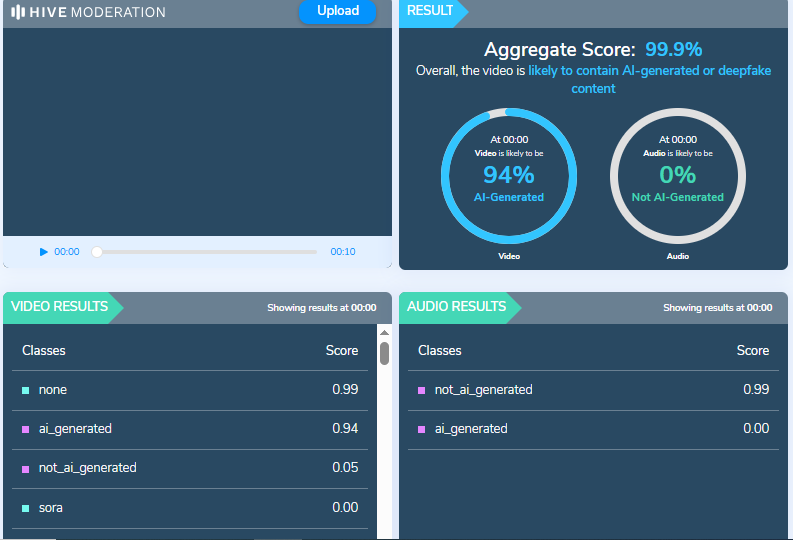793x540 pixels.
Task: Select the 'none' class row in video results
Action: [190, 390]
